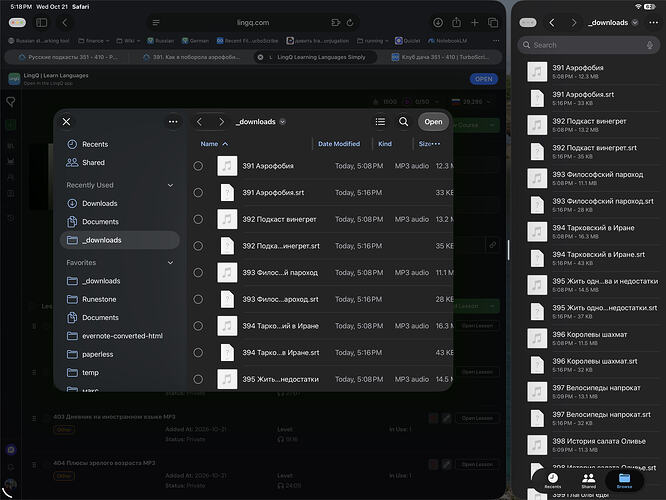Sort by Date Modified column
666x500 pixels.
tap(339, 144)
